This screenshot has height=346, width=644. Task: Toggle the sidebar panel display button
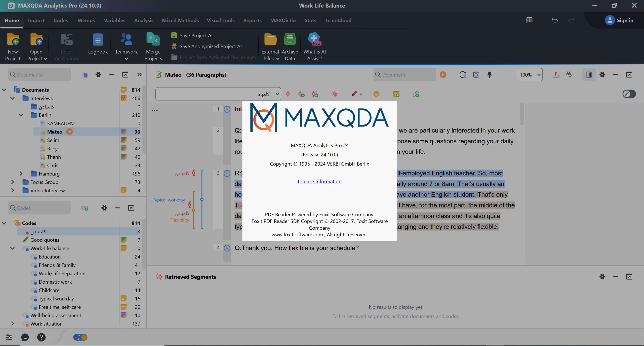click(x=589, y=75)
